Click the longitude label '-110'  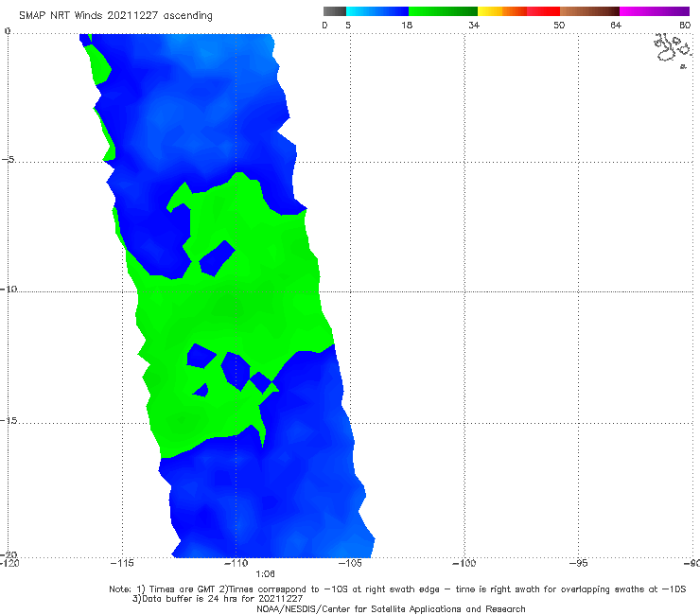click(236, 563)
